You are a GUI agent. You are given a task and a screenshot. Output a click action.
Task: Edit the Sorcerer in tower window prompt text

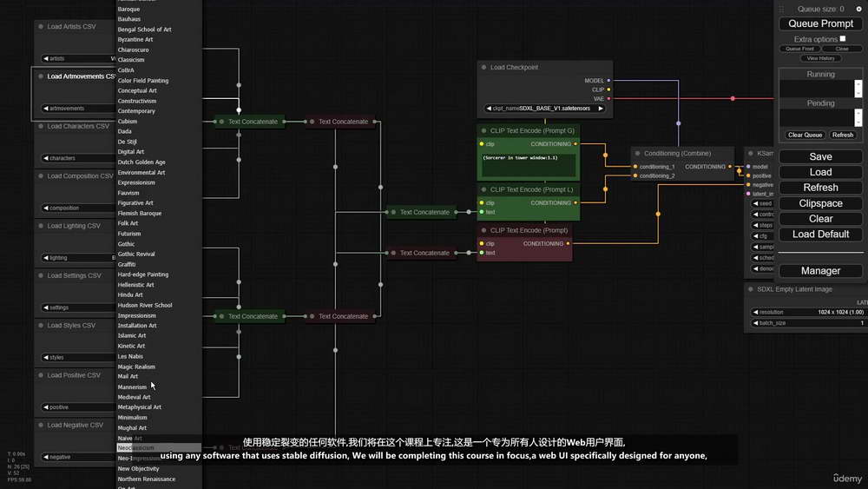(x=528, y=165)
